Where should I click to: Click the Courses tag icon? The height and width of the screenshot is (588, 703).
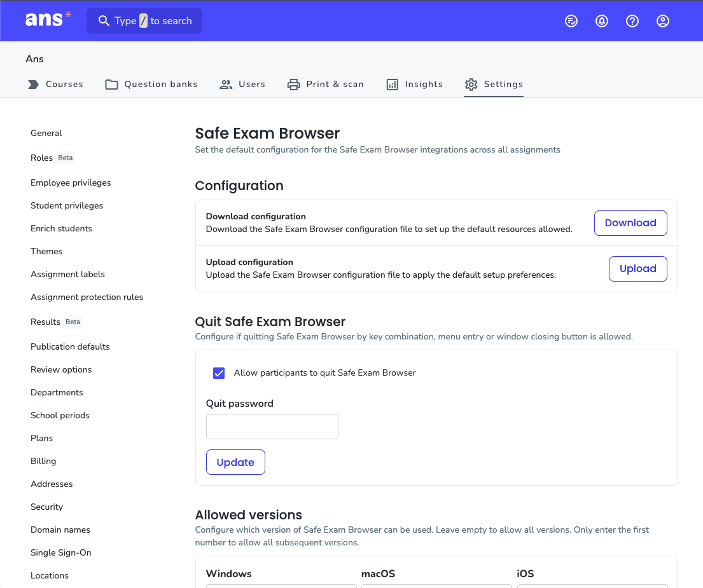34,84
